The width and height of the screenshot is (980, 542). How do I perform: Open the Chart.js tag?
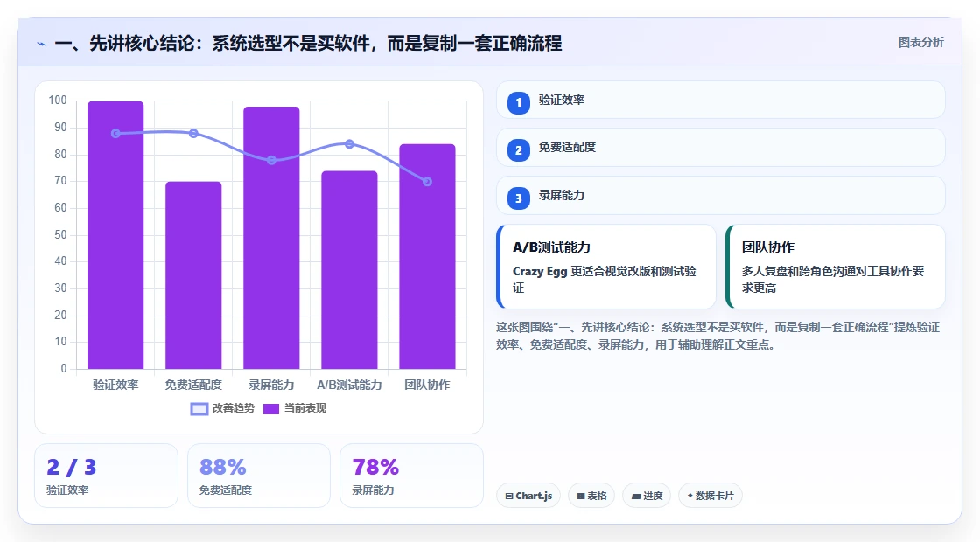pyautogui.click(x=528, y=496)
